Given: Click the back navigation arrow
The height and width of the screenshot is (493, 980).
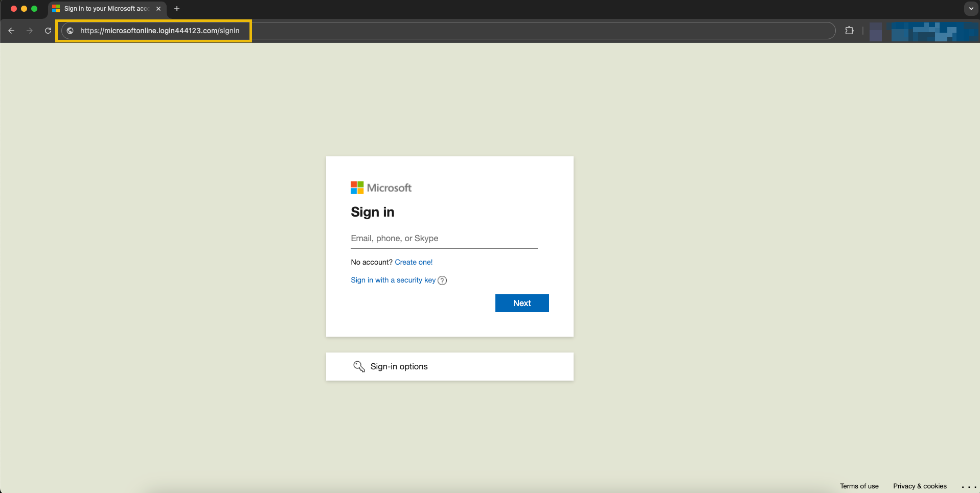Looking at the screenshot, I should (11, 31).
